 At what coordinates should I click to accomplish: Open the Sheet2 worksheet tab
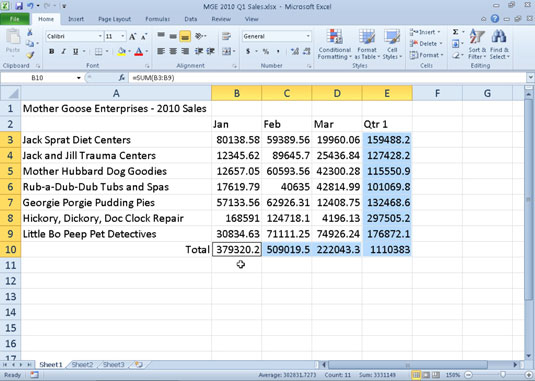(x=82, y=365)
